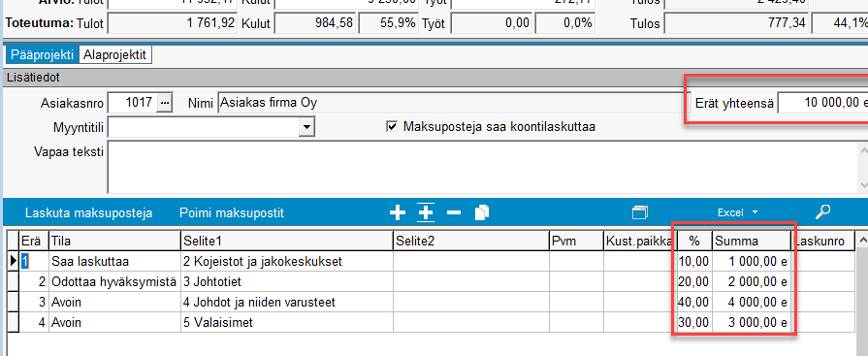The width and height of the screenshot is (868, 356).
Task: Open the window layout icon
Action: [640, 212]
